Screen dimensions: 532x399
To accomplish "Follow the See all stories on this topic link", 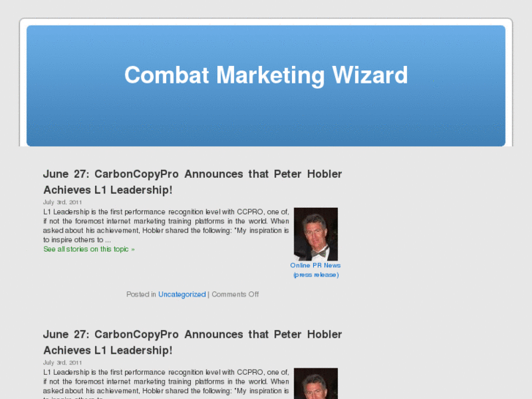I will click(89, 249).
